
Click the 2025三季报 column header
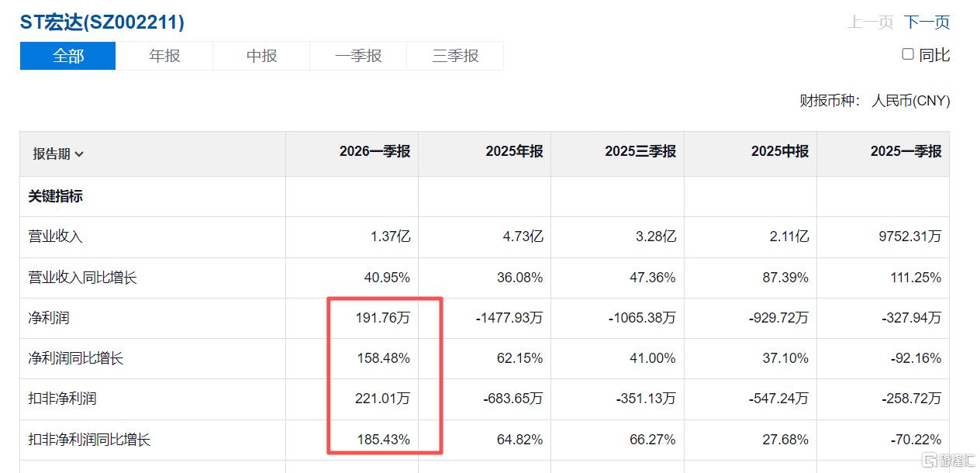tap(640, 151)
